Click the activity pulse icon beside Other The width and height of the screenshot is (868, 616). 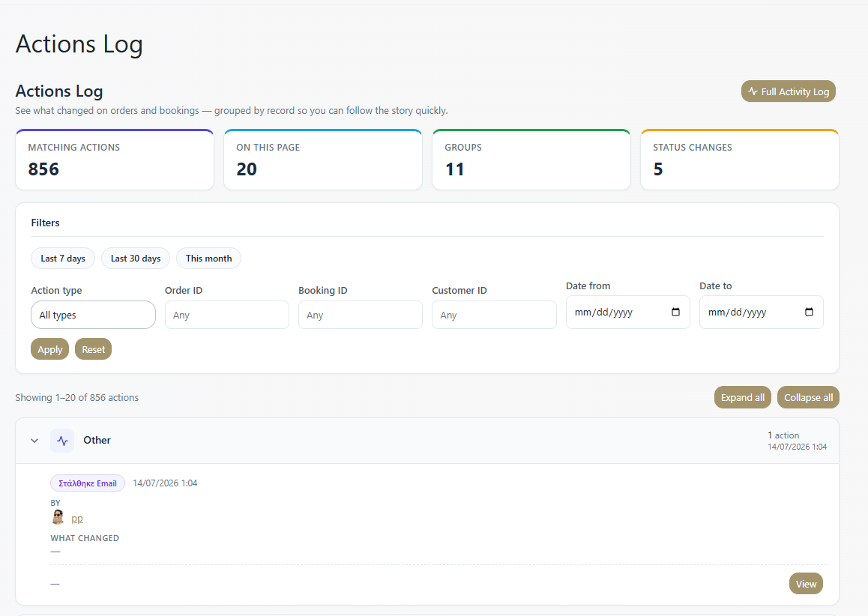[x=62, y=441]
